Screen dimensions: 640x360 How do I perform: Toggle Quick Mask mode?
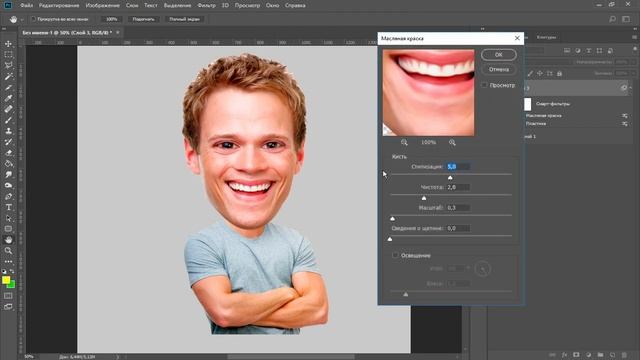point(8,296)
